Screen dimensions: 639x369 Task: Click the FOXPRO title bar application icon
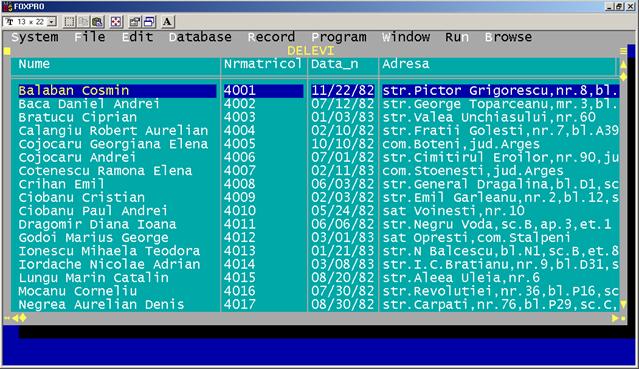7,6
